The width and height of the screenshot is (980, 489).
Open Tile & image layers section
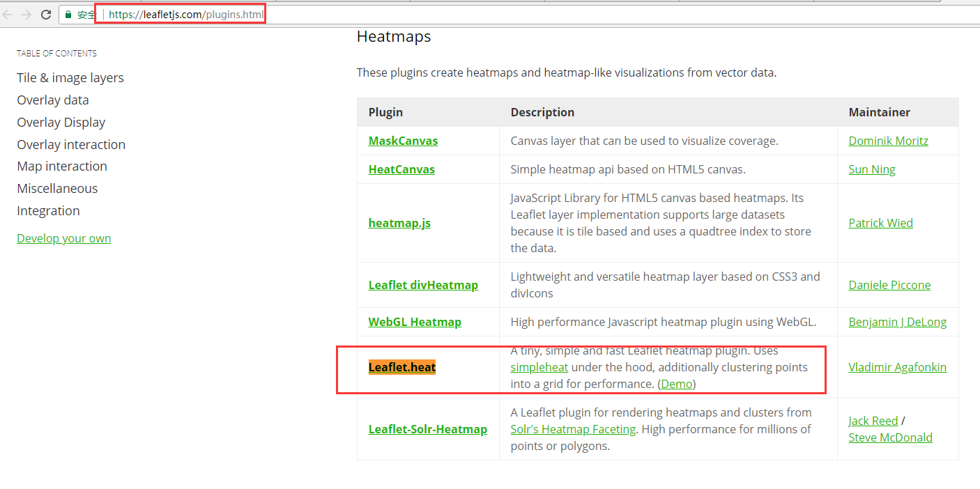(70, 77)
